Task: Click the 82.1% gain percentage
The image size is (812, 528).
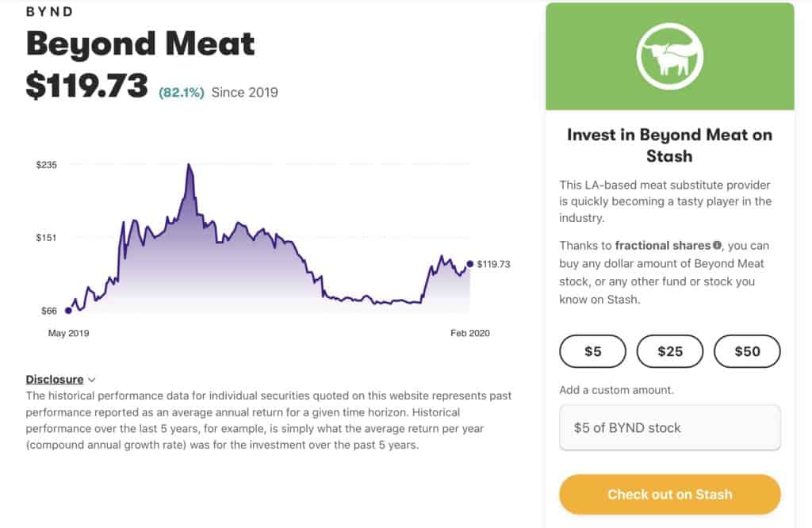Action: tap(182, 93)
